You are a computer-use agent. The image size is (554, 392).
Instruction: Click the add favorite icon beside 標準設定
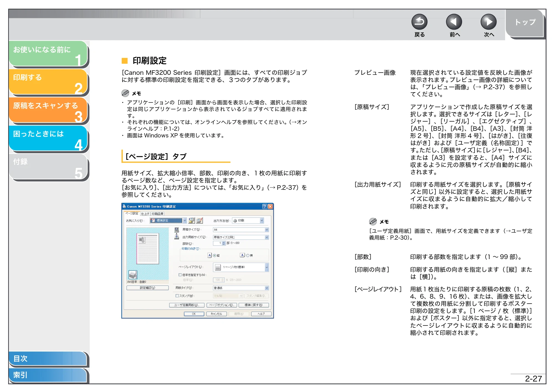click(192, 221)
